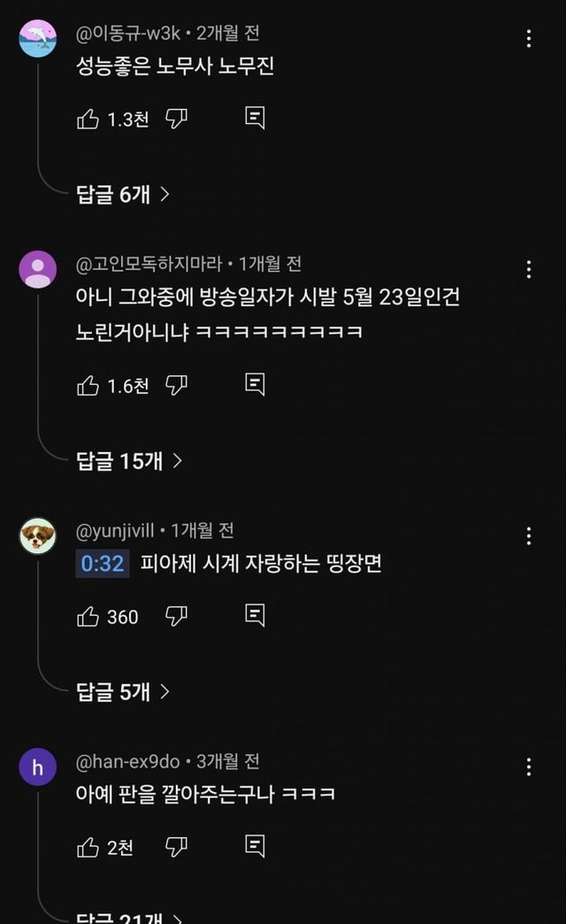Dislike the comment by @han-ex9do
Image resolution: width=566 pixels, height=924 pixels.
tap(177, 847)
